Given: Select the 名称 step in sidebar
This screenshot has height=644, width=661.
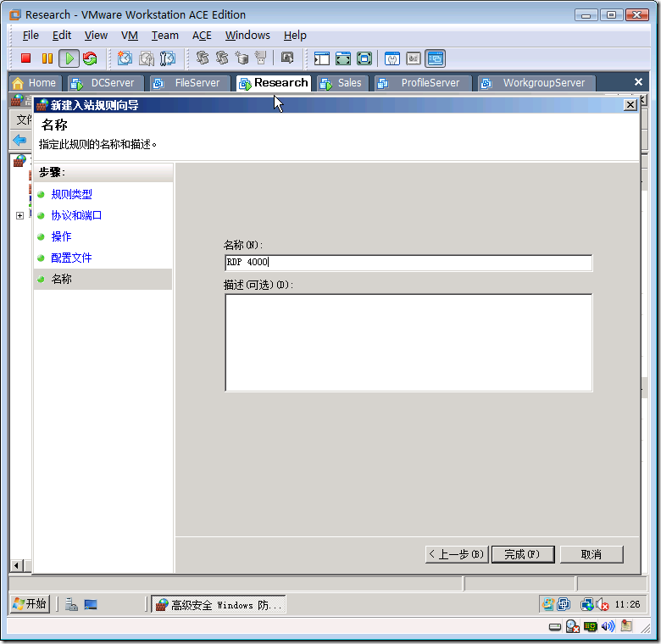Looking at the screenshot, I should (x=103, y=279).
